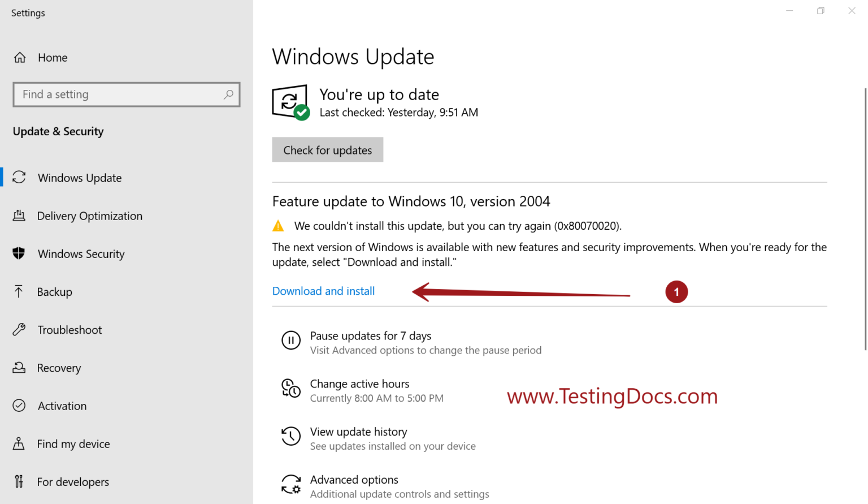Click the For developers icon

[x=20, y=481]
